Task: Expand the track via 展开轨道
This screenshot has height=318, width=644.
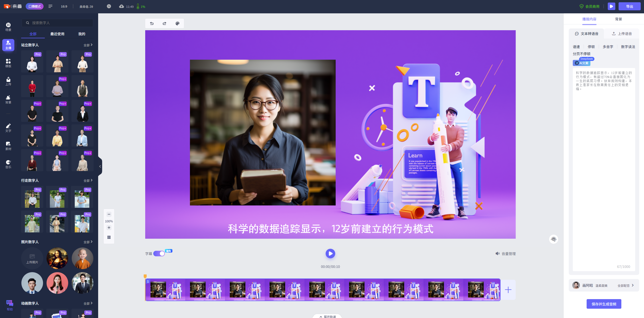Action: click(328, 316)
